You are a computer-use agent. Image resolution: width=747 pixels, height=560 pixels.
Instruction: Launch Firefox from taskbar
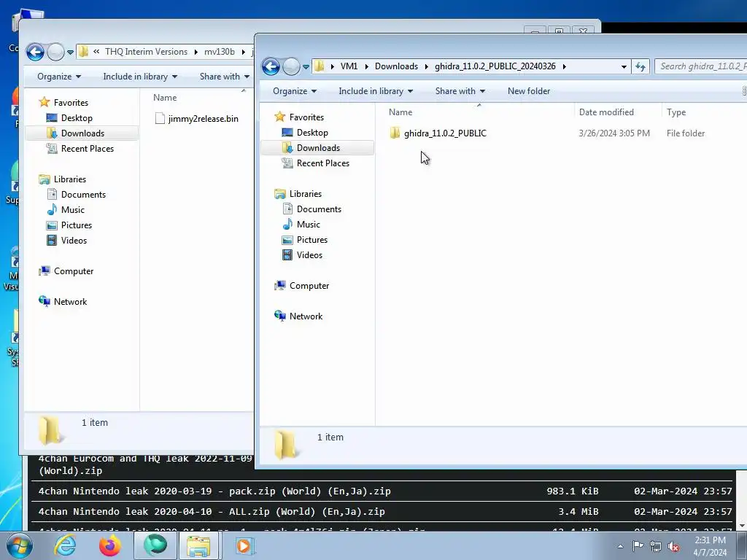[x=110, y=545]
